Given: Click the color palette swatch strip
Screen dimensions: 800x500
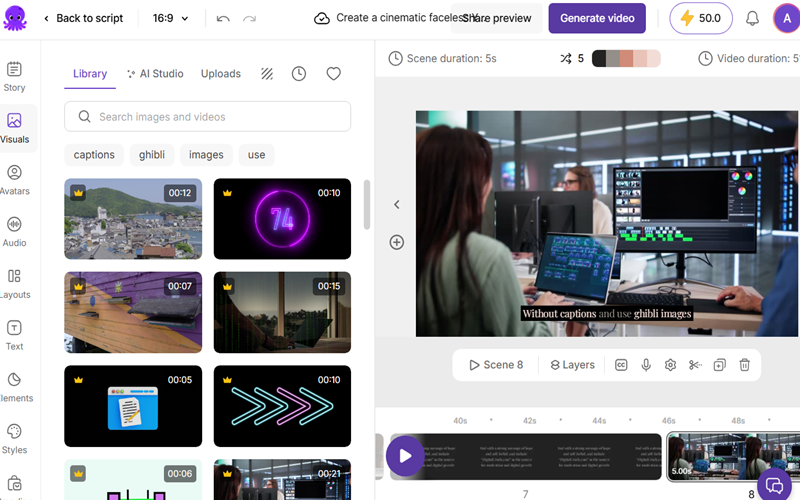Looking at the screenshot, I should pos(626,59).
